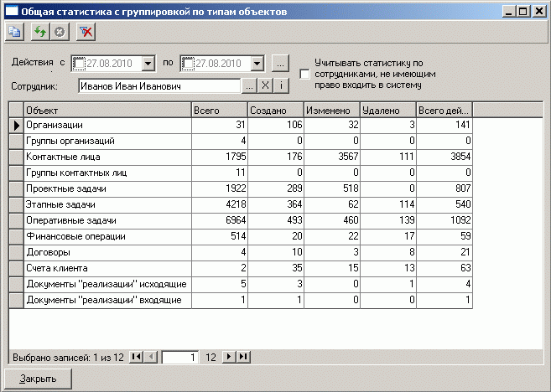
Task: Go to the last record arrow
Action: [x=243, y=357]
